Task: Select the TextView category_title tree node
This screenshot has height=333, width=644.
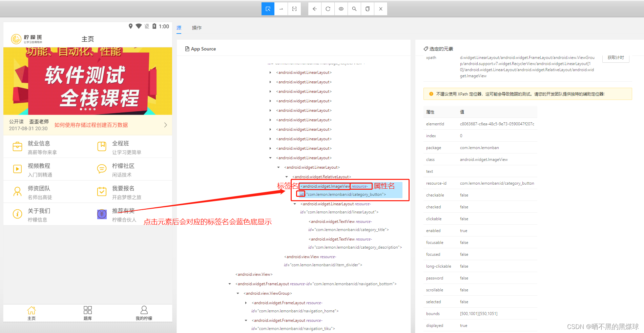Action: point(349,226)
